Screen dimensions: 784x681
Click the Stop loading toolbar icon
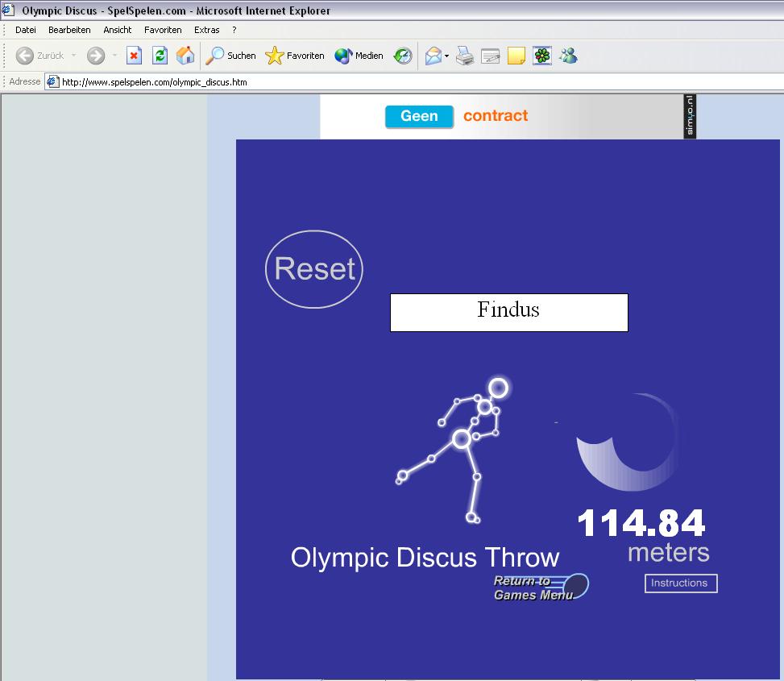click(x=135, y=56)
